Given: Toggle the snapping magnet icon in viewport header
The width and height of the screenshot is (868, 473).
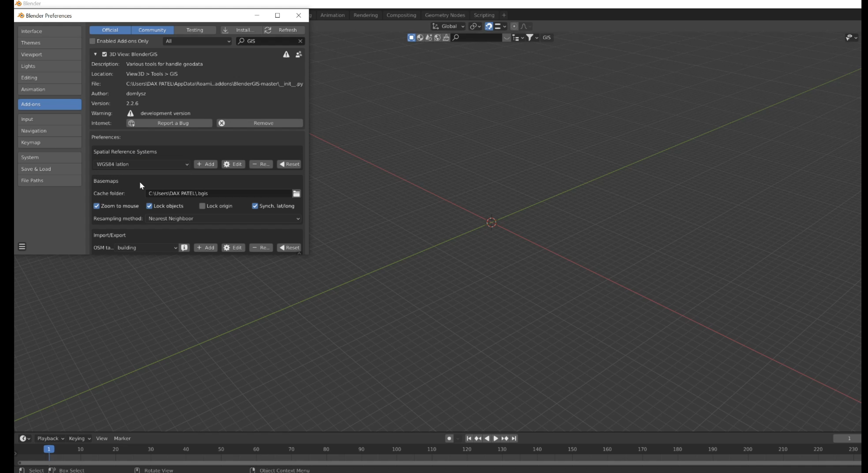Looking at the screenshot, I should point(489,26).
